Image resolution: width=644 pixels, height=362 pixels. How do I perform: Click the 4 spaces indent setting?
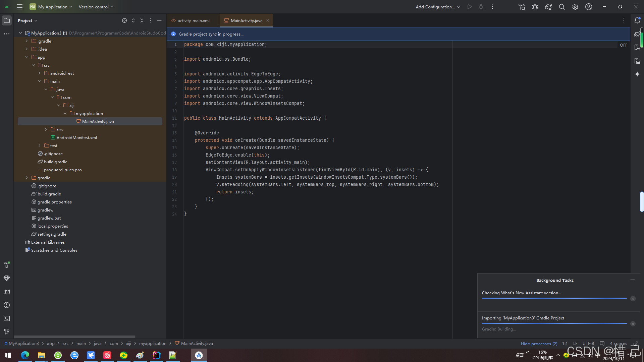coord(618,344)
